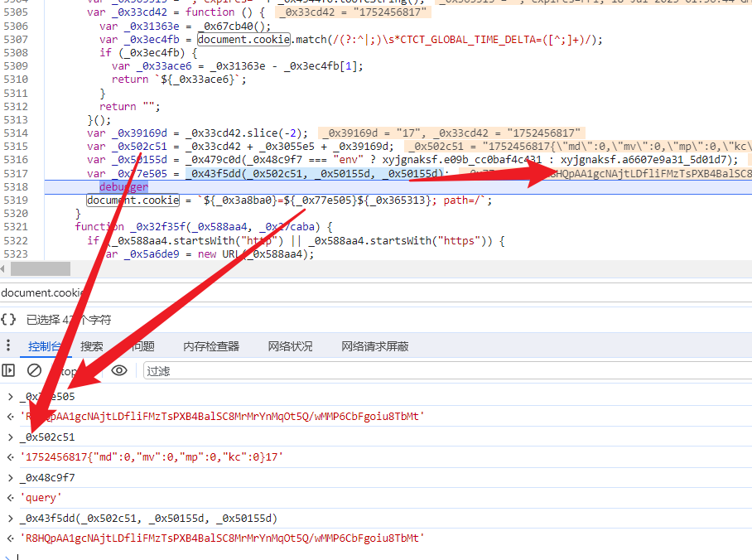Click the last 'R8HQpAA1gcNAjt...' console output
This screenshot has height=560, width=752.
(222, 538)
